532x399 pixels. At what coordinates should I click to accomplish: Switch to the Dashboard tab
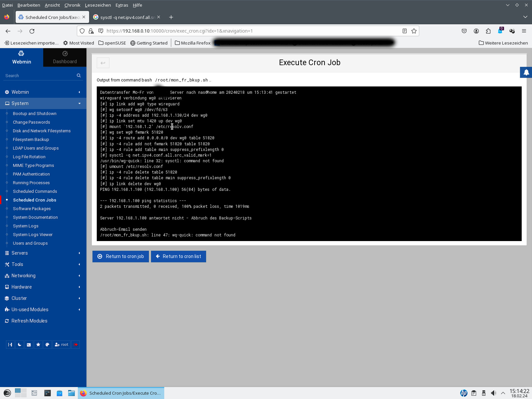coord(65,58)
